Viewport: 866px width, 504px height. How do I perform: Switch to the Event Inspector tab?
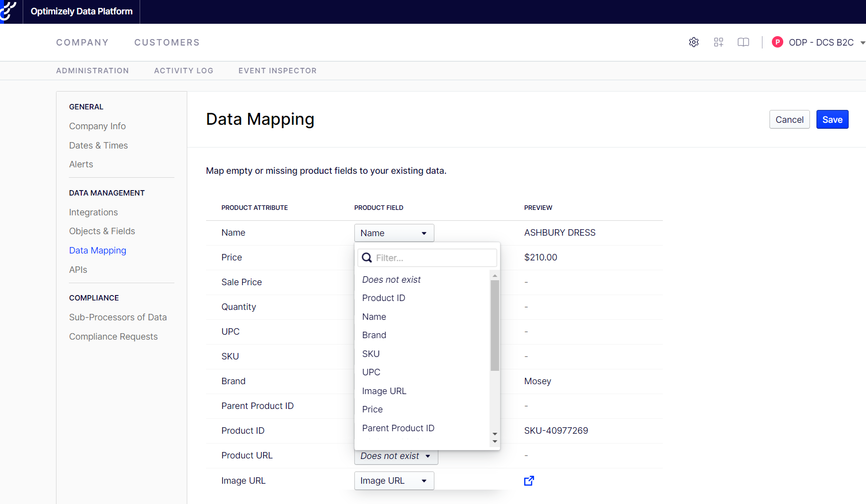[277, 71]
